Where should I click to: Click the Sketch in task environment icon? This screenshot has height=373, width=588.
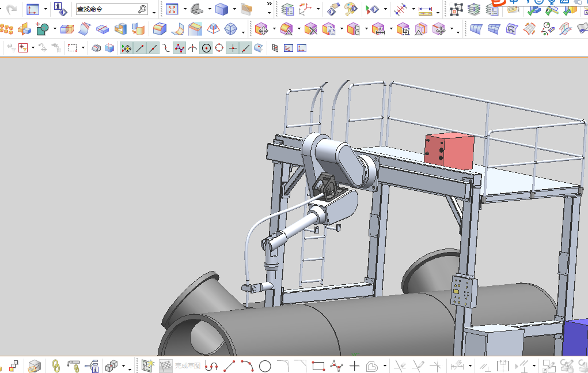(148, 366)
